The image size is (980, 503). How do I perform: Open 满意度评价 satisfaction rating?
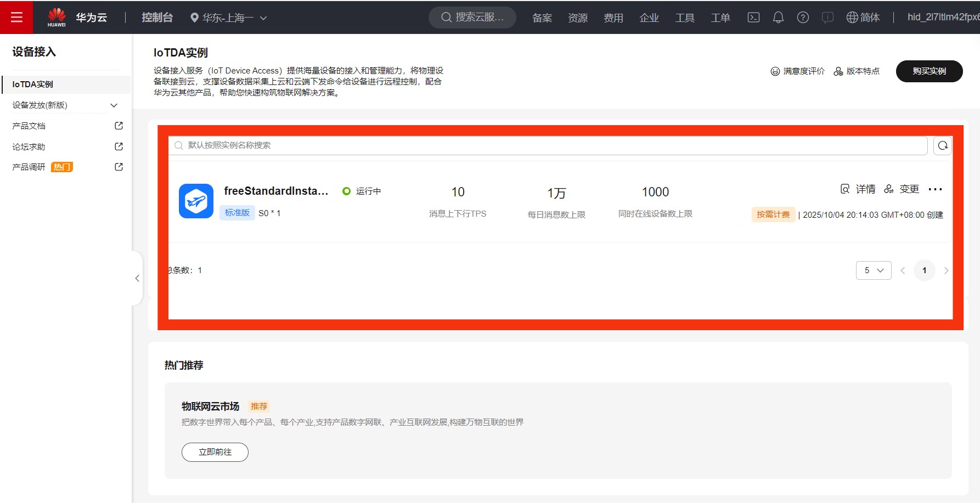pyautogui.click(x=798, y=71)
